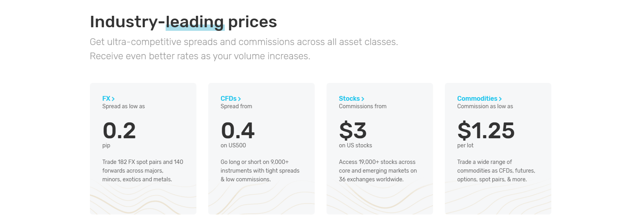Open the FX pricing link

pyautogui.click(x=106, y=99)
